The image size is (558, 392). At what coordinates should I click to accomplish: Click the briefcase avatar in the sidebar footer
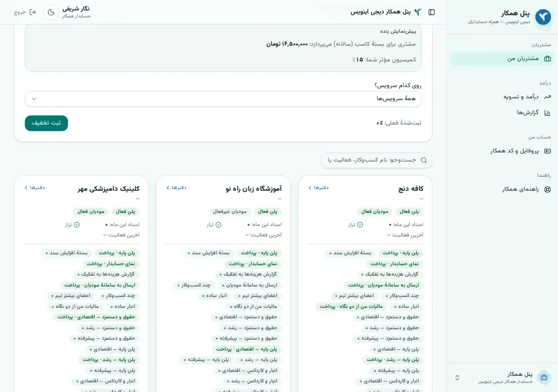(544, 378)
